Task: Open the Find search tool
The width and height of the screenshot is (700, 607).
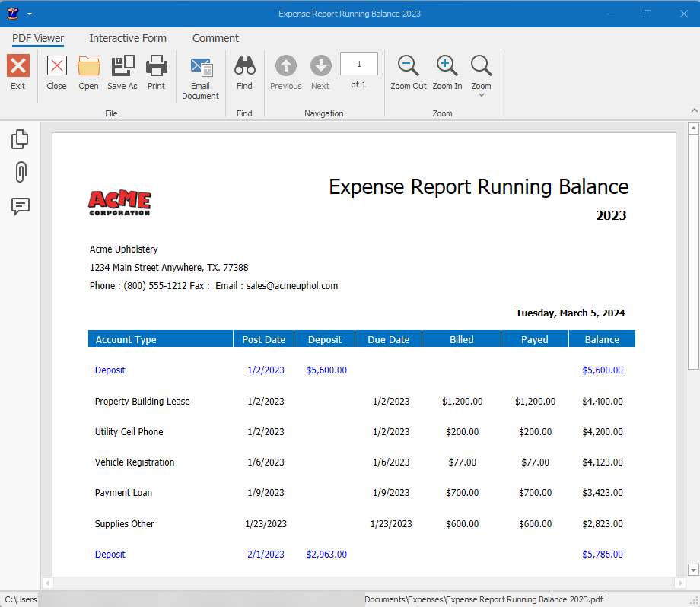Action: pos(244,72)
